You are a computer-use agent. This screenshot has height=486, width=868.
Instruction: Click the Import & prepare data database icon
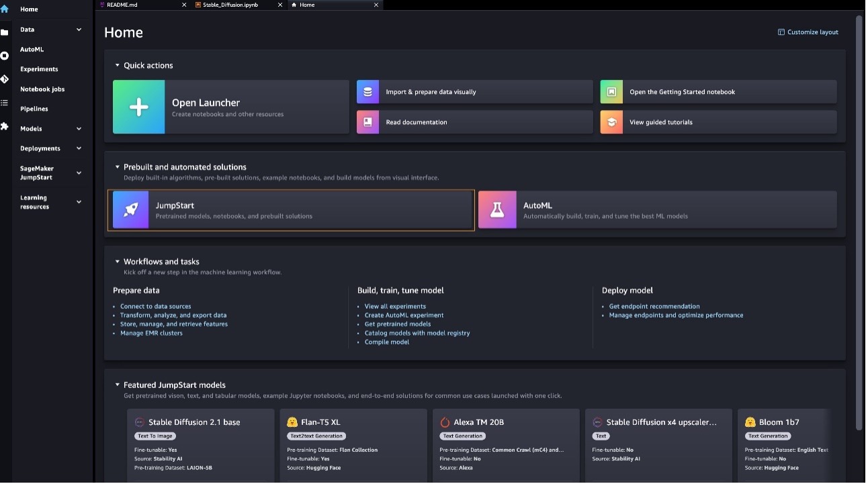pos(368,92)
